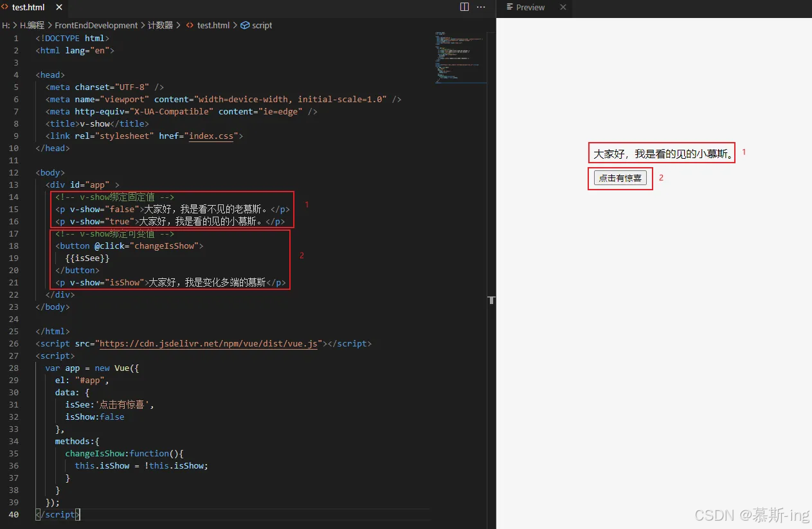Viewport: 812px width, 529px height.
Task: Follow the index.css link in code
Action: pyautogui.click(x=211, y=136)
